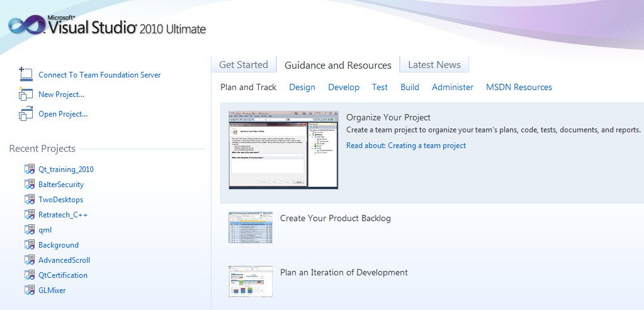
Task: Click the BalterSecurity project icon
Action: (29, 185)
